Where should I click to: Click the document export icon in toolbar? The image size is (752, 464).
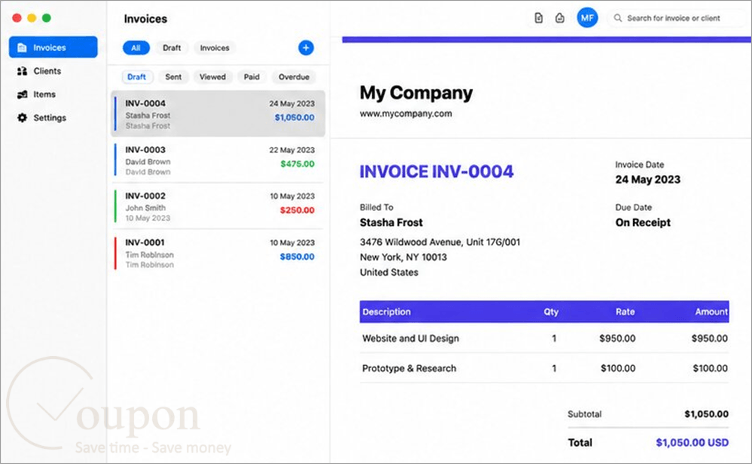[x=539, y=18]
